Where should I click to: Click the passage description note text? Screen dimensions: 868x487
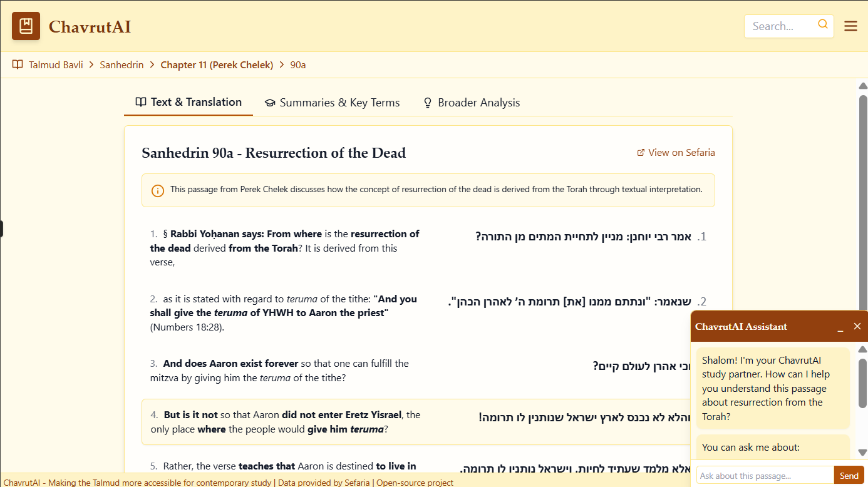(x=437, y=189)
